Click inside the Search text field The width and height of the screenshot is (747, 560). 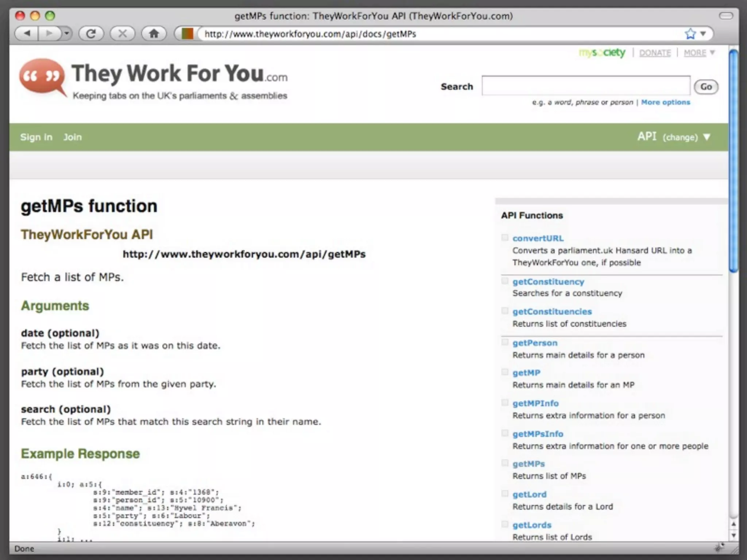585,86
